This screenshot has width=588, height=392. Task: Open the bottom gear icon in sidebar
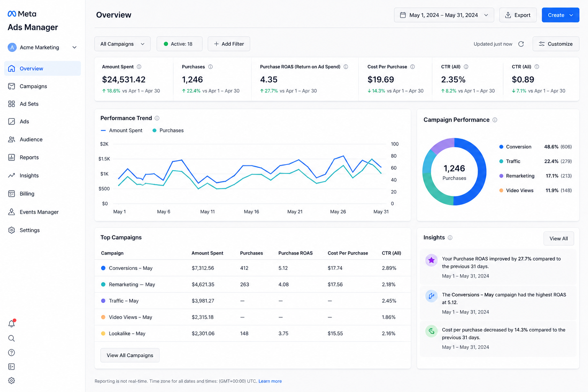click(x=11, y=381)
